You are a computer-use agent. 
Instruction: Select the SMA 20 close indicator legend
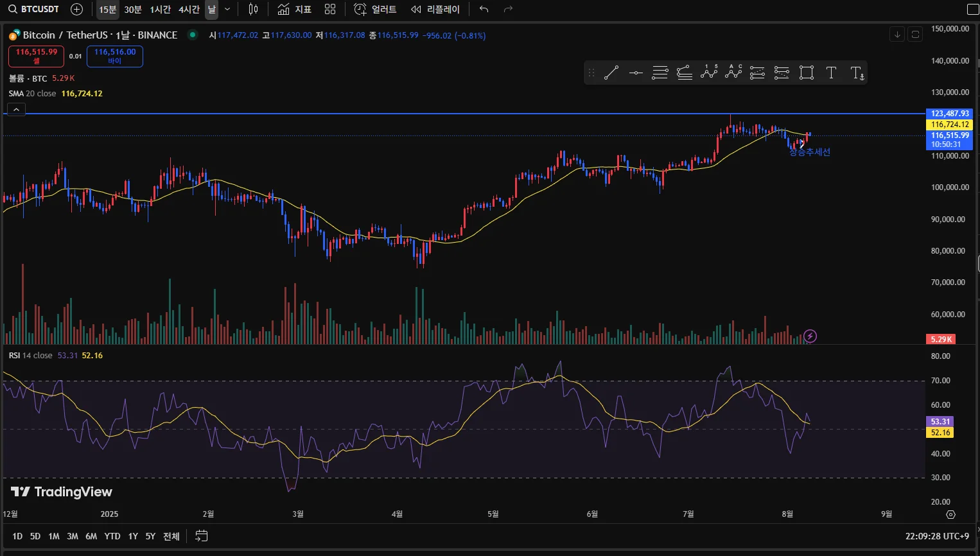coord(33,94)
